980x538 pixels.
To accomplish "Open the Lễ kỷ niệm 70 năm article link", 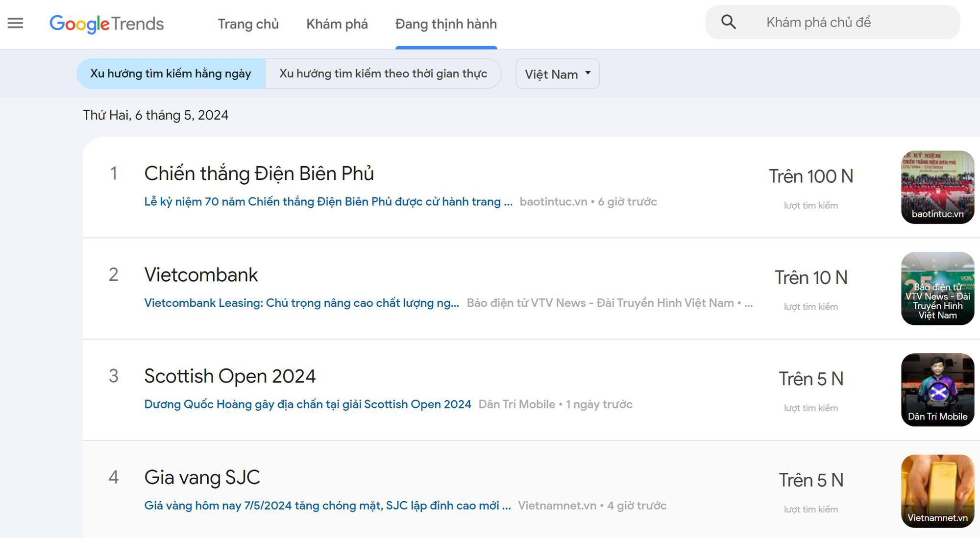I will [x=328, y=201].
